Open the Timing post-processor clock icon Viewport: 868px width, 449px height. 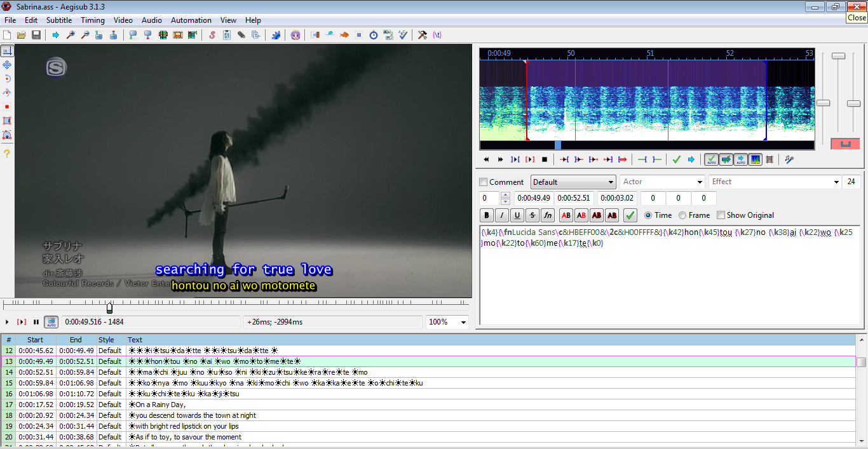tap(374, 35)
